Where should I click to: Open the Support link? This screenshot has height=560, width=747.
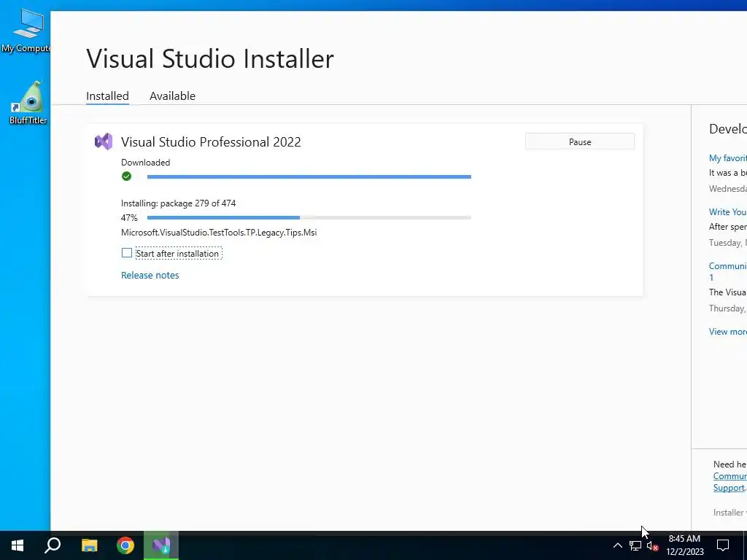[729, 488]
